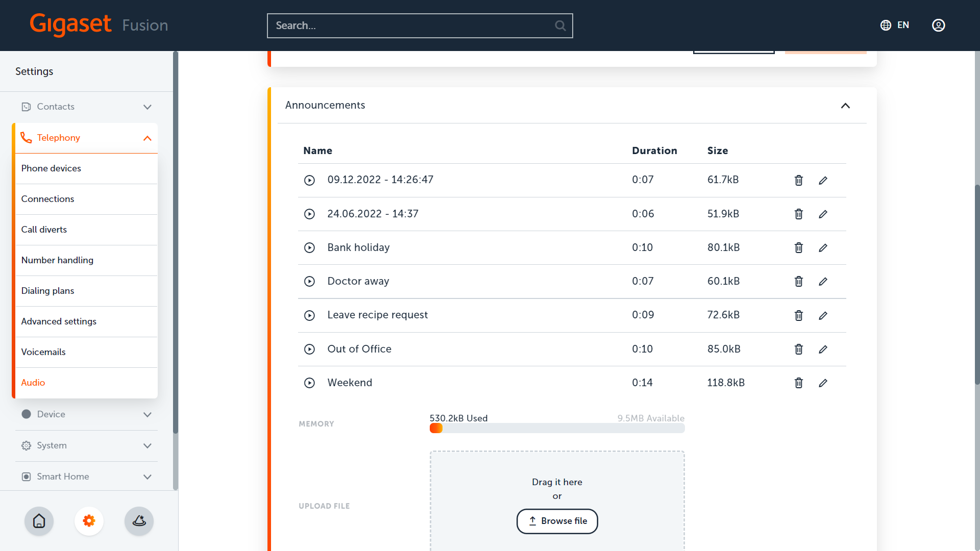Click the main page vertical scrollbar
Image resolution: width=980 pixels, height=551 pixels.
tap(977, 285)
